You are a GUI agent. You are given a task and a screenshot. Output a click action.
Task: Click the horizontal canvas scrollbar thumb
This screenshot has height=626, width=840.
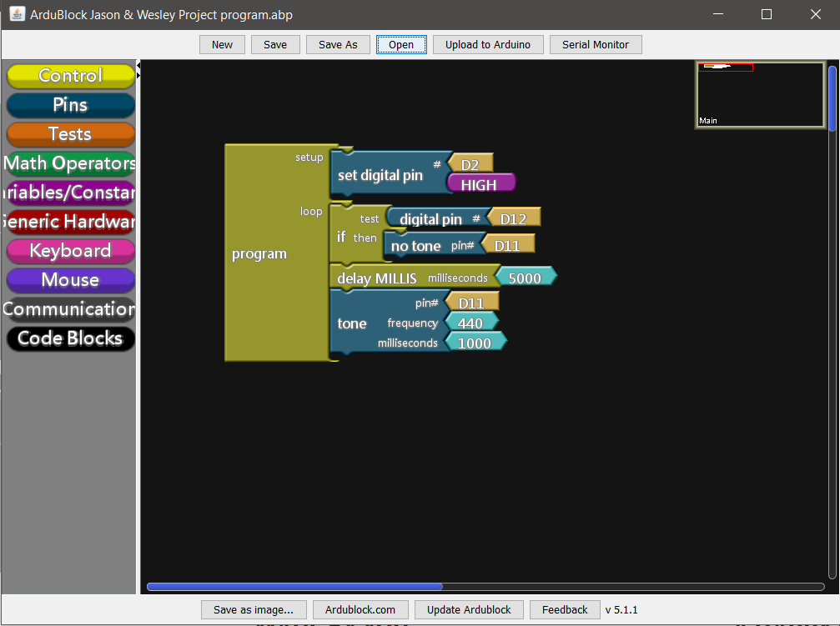294,586
